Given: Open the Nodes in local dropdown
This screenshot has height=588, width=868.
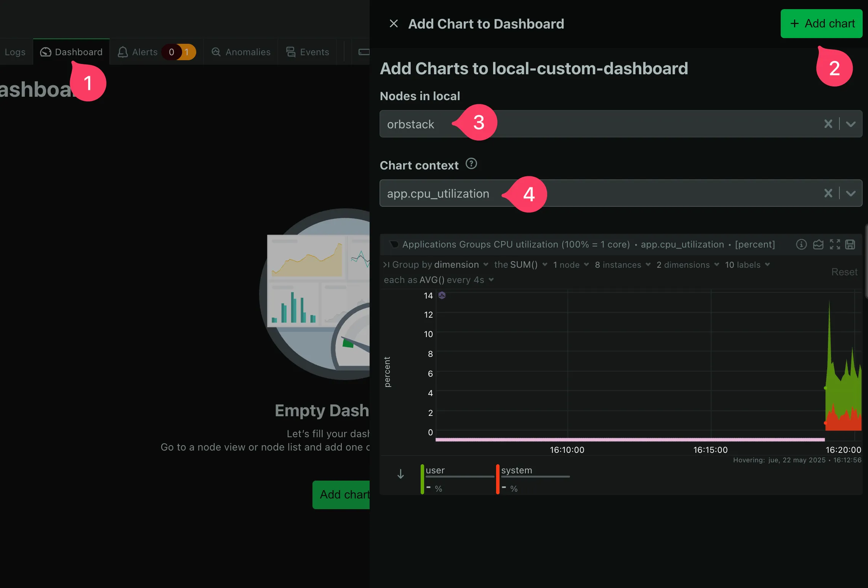Looking at the screenshot, I should coord(850,124).
